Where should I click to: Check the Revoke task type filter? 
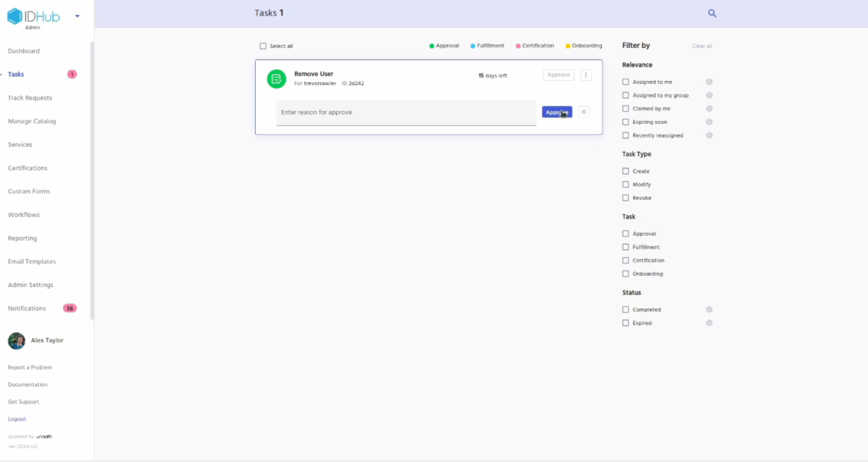tap(626, 198)
